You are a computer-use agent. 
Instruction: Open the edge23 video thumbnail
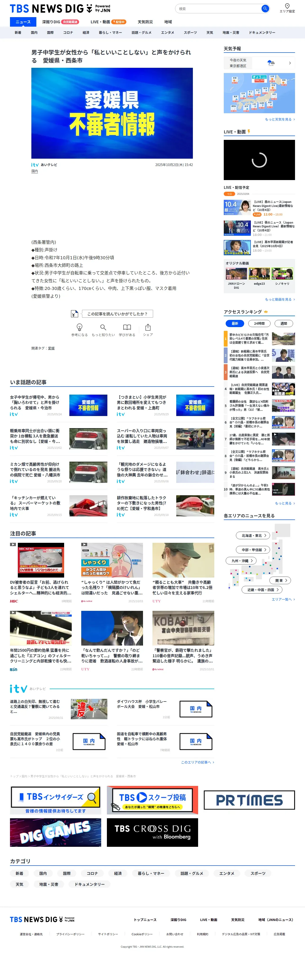tap(259, 274)
